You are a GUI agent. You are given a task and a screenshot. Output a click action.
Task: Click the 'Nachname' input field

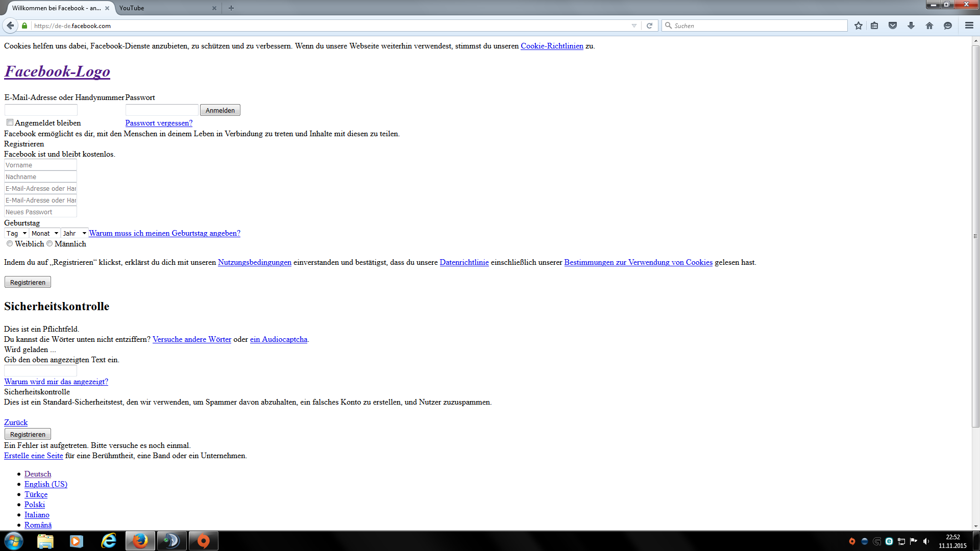tap(40, 177)
